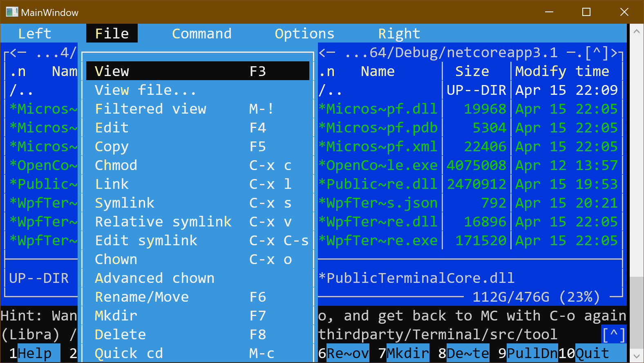Select Delete F8 menu entry
Screen dimensions: 644x363
pos(198,334)
